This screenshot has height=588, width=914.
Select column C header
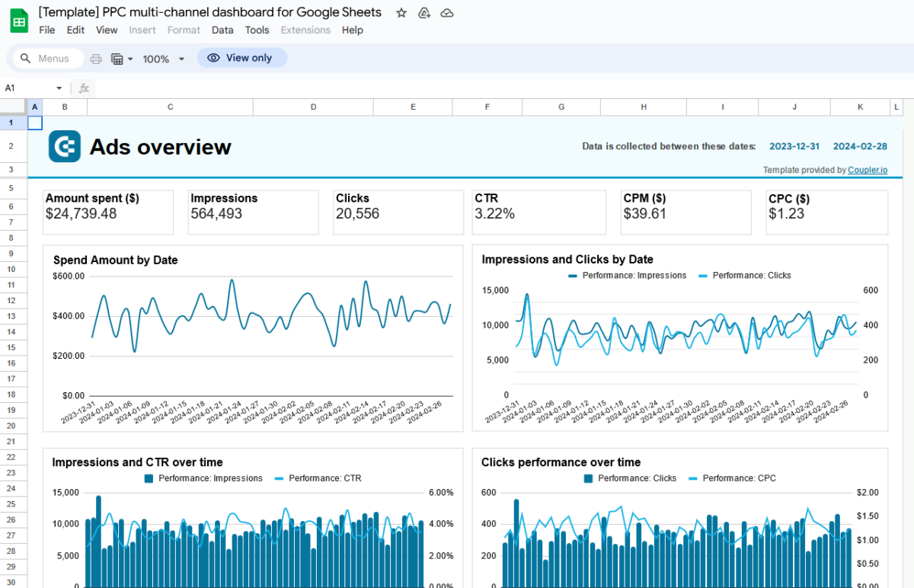tap(170, 107)
